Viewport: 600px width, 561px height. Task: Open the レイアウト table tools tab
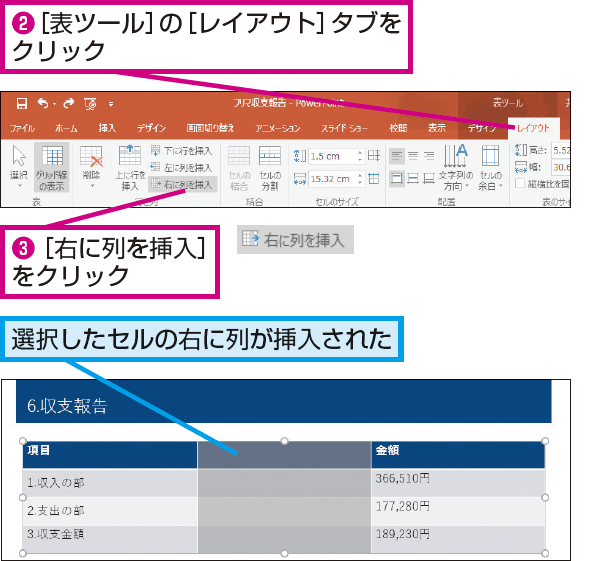click(533, 128)
